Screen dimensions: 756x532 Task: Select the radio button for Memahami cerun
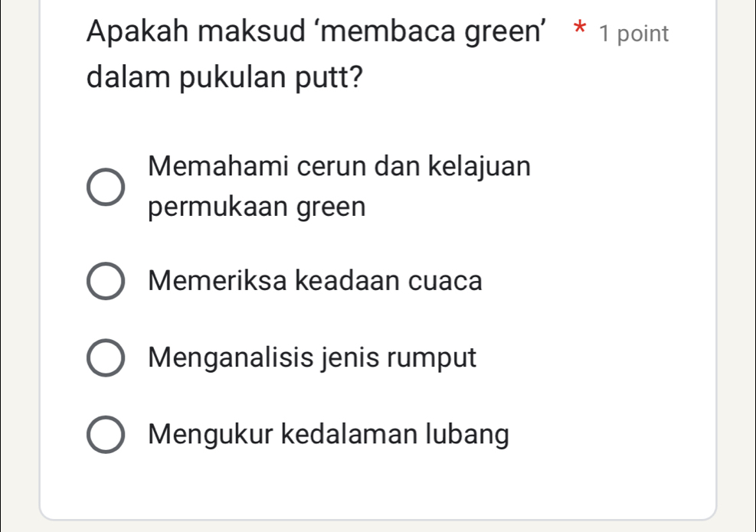click(x=104, y=188)
